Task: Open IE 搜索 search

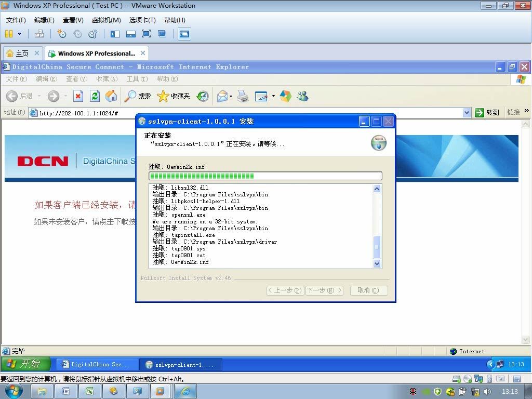Action: (x=137, y=96)
